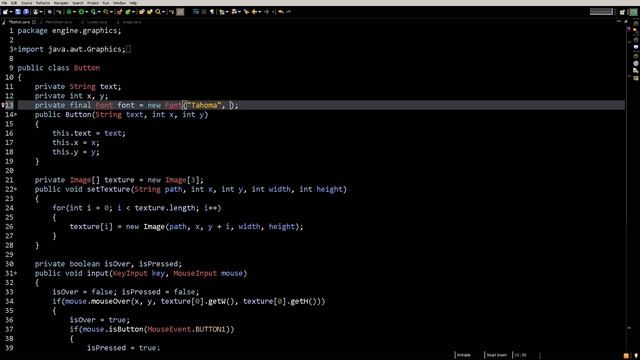The height and width of the screenshot is (360, 640).
Task: Click the Open Type folder icon
Action: coord(142,12)
